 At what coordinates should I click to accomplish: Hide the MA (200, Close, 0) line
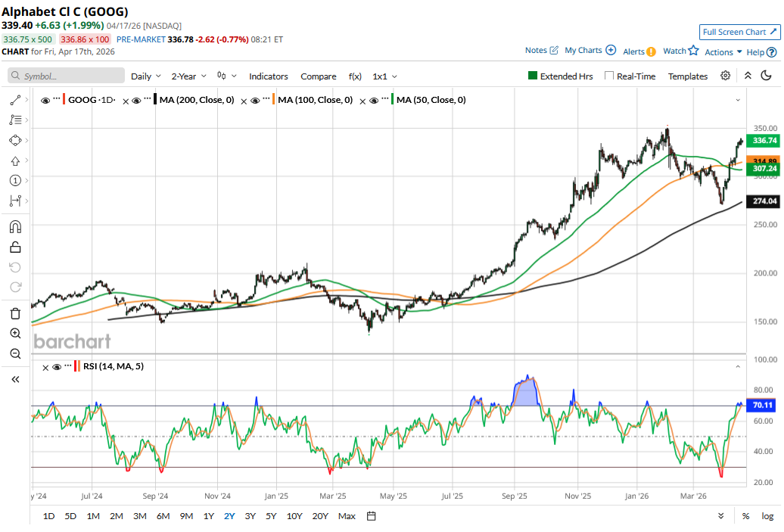pyautogui.click(x=136, y=101)
